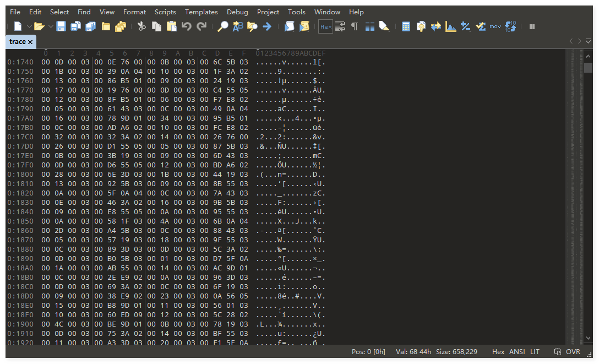Image resolution: width=599 pixels, height=364 pixels.
Task: Click the Cut scissors icon
Action: [141, 26]
